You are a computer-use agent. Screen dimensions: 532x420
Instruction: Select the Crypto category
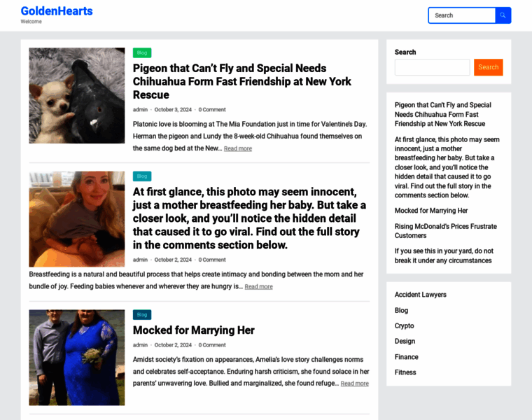[404, 325]
